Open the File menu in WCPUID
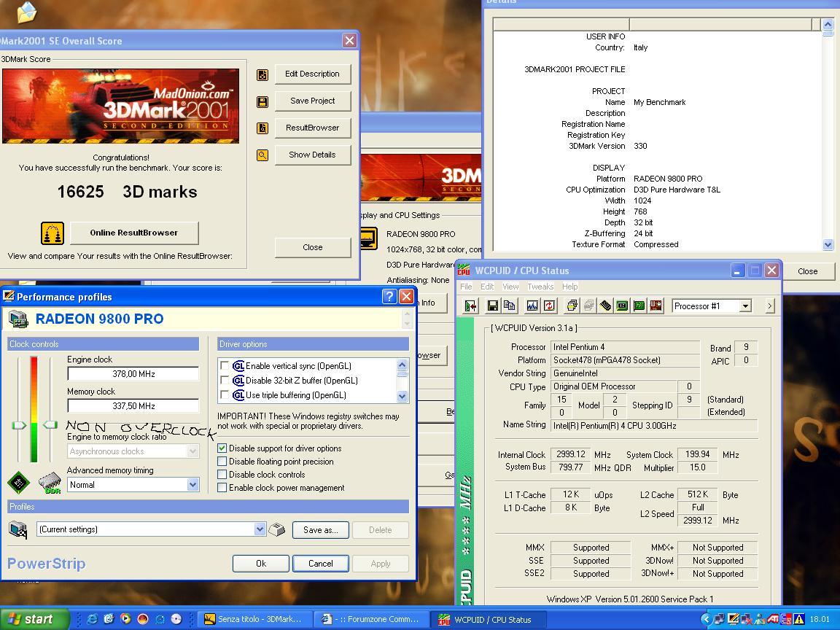Image resolution: width=840 pixels, height=630 pixels. (x=466, y=287)
